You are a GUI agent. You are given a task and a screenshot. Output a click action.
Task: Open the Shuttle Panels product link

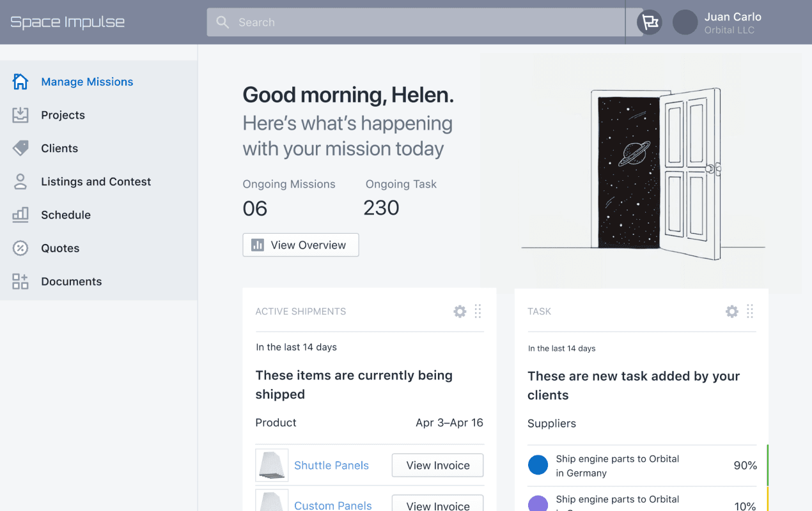coord(331,466)
